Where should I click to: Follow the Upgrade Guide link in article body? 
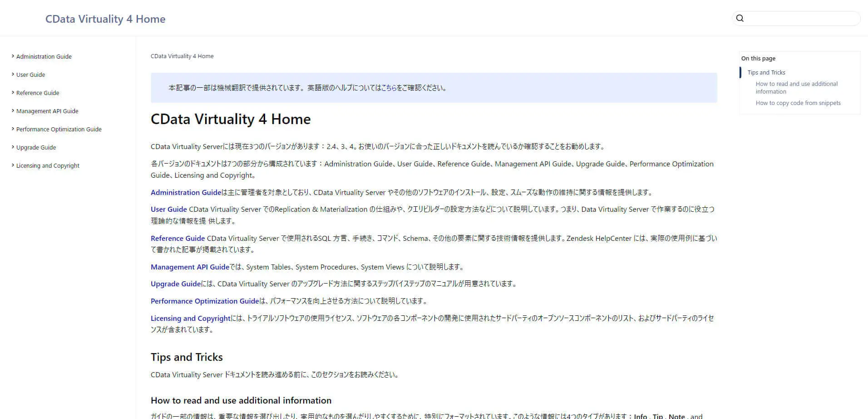[x=176, y=284]
